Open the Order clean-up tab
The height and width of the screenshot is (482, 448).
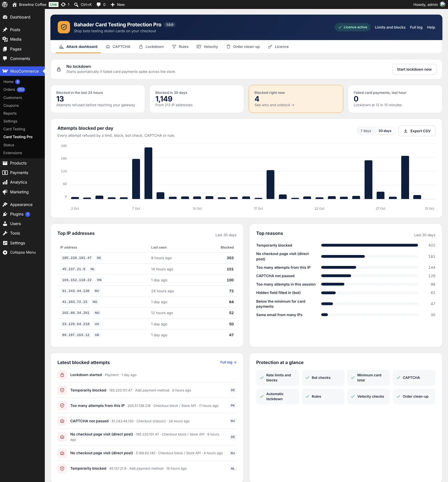(243, 47)
